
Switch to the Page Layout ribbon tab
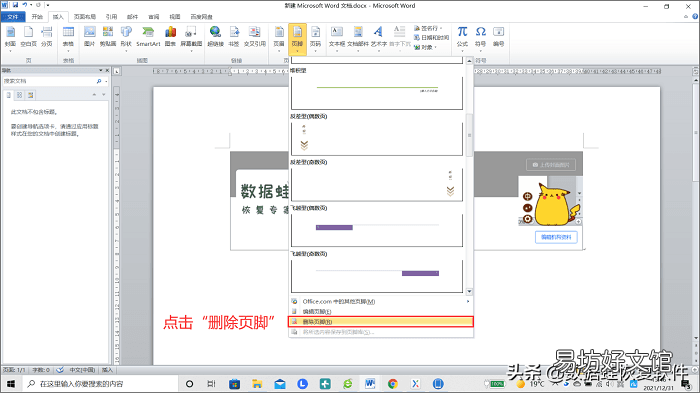(85, 17)
